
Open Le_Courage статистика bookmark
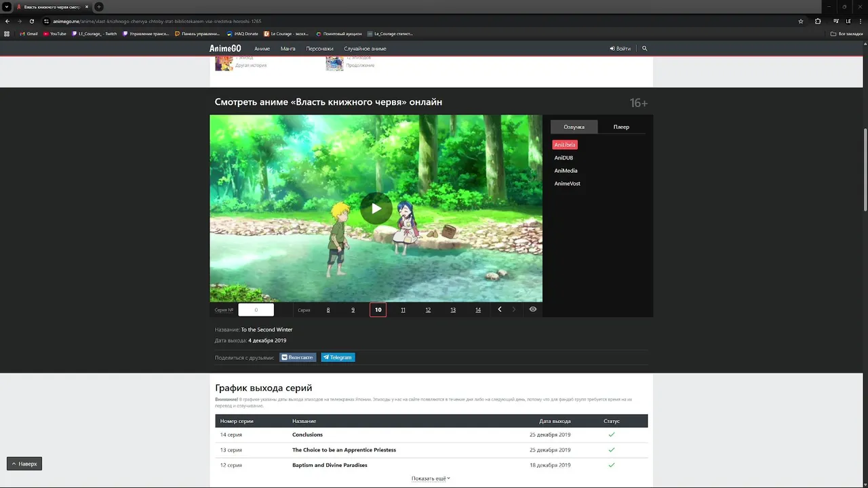click(x=390, y=33)
